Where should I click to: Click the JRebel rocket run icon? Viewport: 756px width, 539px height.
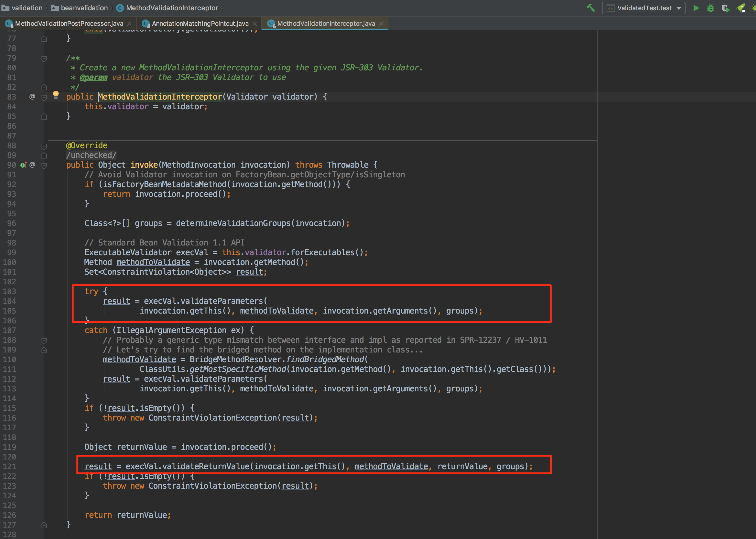[741, 8]
